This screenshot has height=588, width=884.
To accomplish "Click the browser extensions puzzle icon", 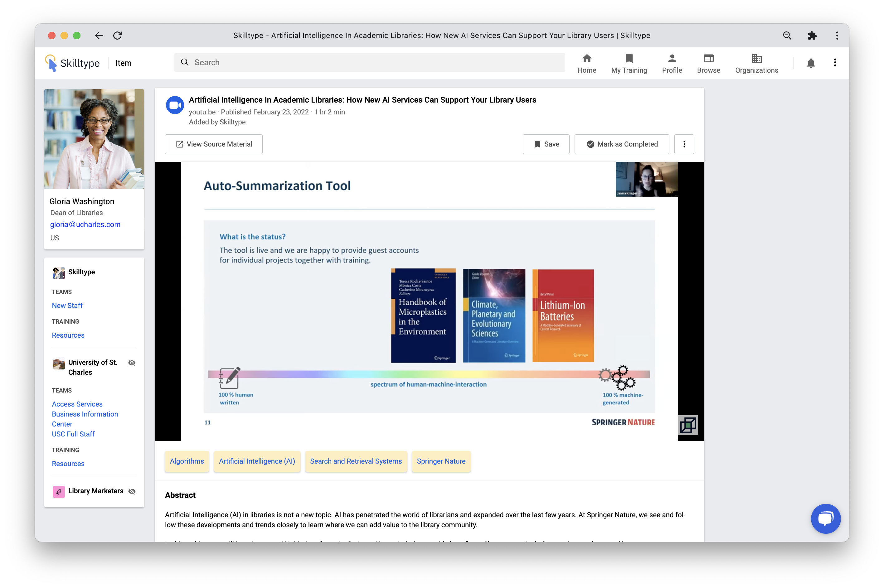I will 812,36.
